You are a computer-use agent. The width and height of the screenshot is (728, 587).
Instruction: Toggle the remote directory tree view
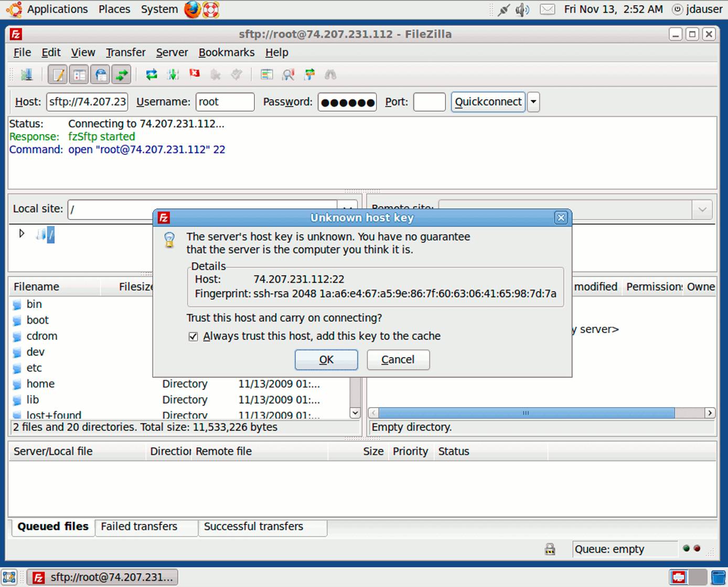pos(100,74)
